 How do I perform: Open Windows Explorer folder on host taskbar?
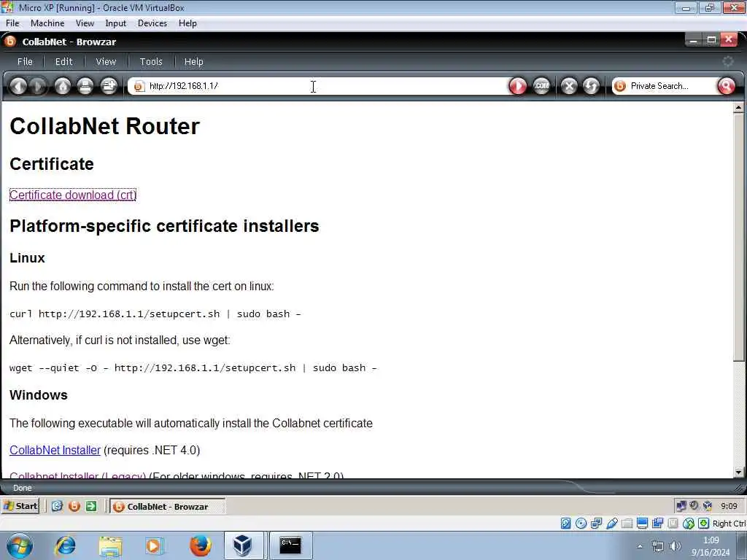click(111, 545)
